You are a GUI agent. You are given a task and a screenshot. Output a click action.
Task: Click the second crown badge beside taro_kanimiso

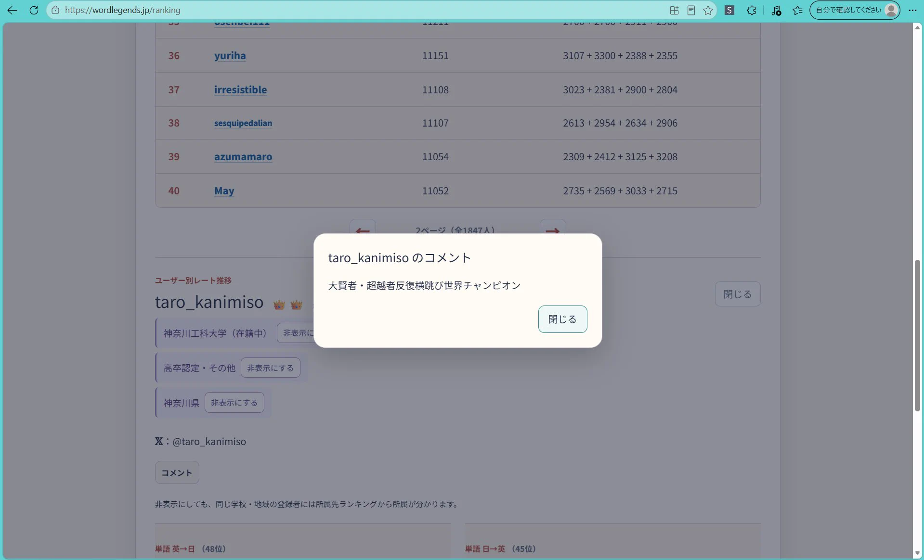click(297, 305)
